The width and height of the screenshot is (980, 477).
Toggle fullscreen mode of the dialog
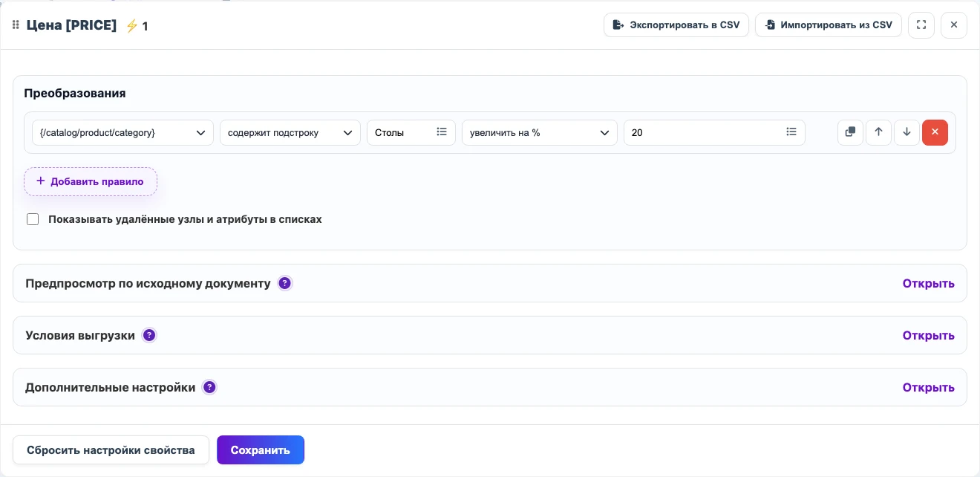921,25
